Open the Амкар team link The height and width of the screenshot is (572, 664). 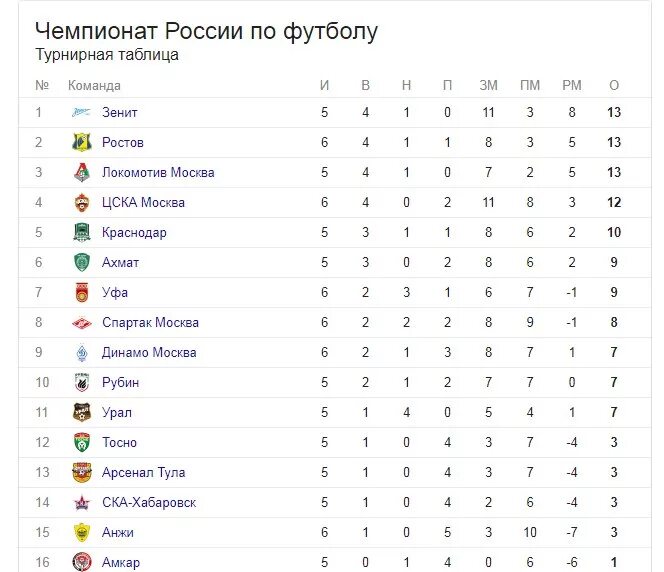click(121, 563)
